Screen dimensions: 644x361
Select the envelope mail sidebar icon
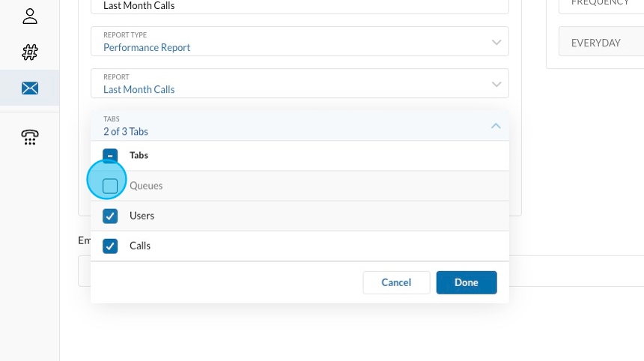tap(30, 88)
